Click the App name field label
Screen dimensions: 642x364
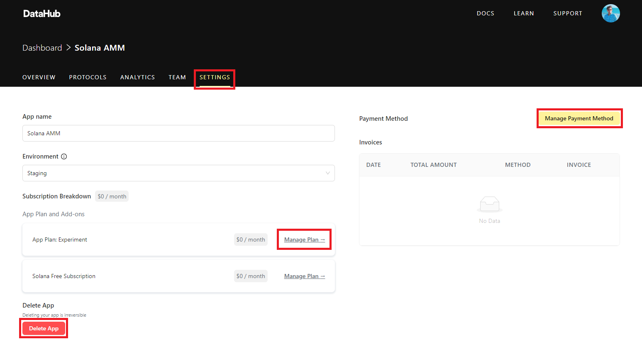37,117
